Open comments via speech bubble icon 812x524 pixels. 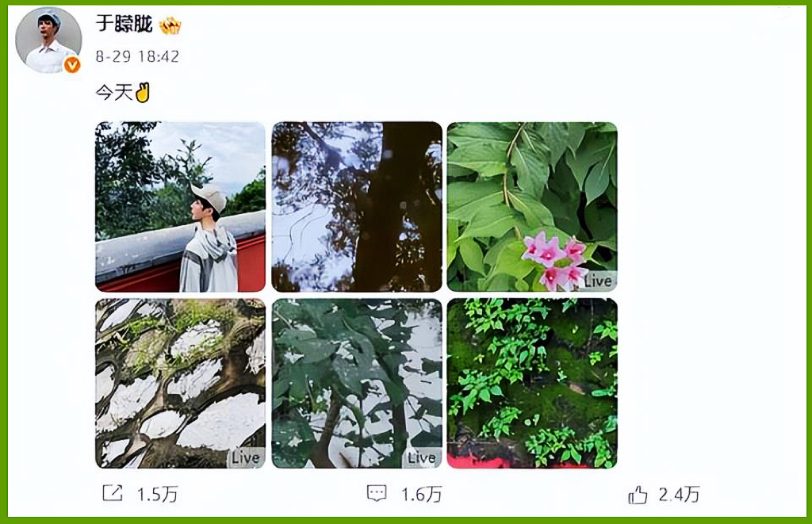[x=377, y=493]
